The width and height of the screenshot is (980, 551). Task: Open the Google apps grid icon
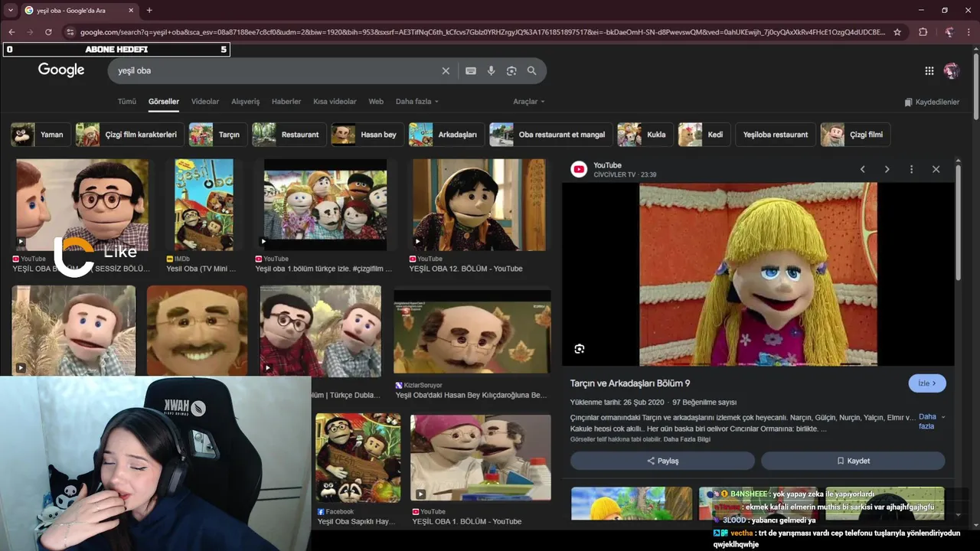click(929, 70)
